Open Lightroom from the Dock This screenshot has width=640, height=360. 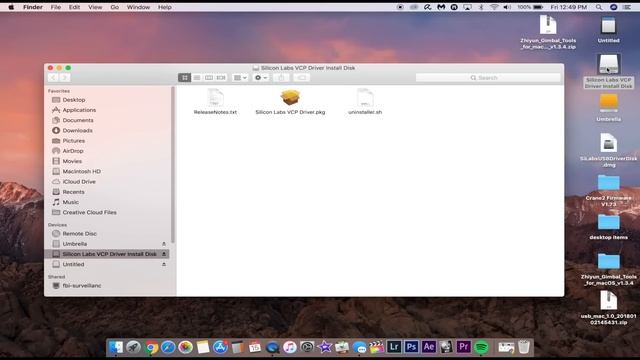click(394, 347)
